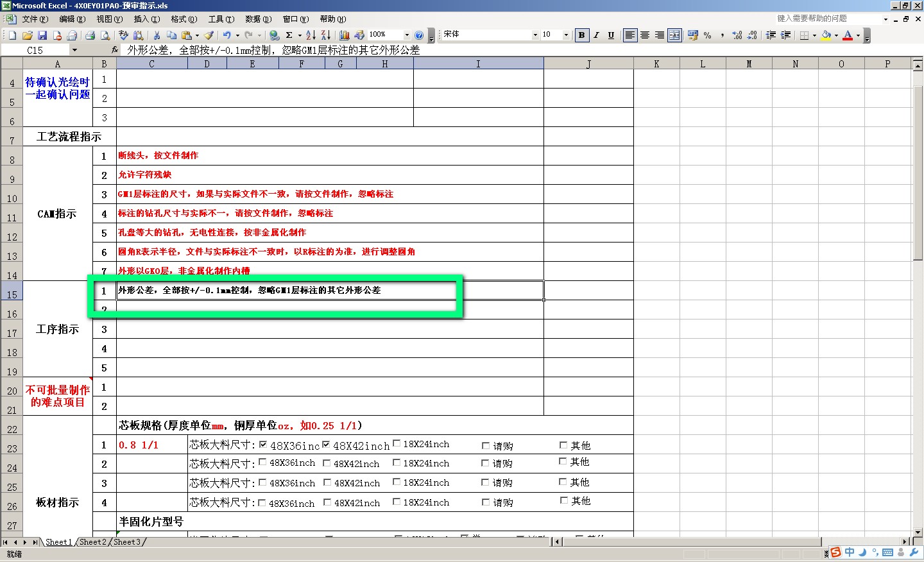Viewport: 924px width, 562px height.
Task: Check 48X36inch box in row 24
Action: [262, 463]
